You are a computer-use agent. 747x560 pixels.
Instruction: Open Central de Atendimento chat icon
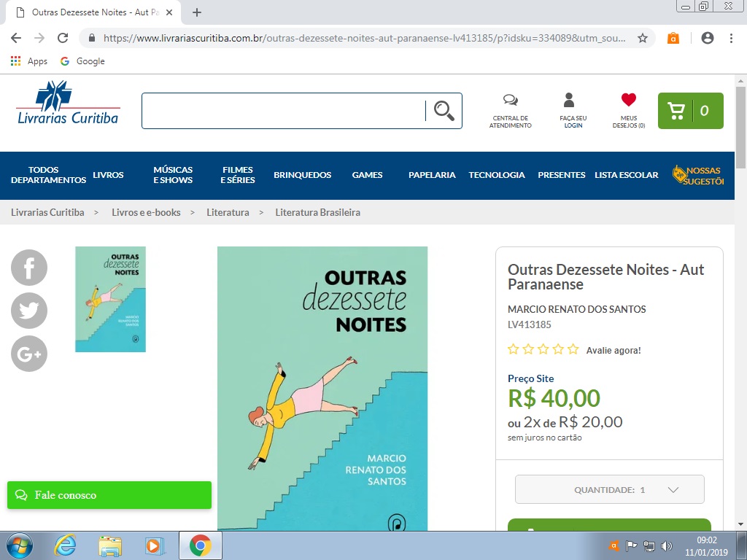click(x=510, y=99)
